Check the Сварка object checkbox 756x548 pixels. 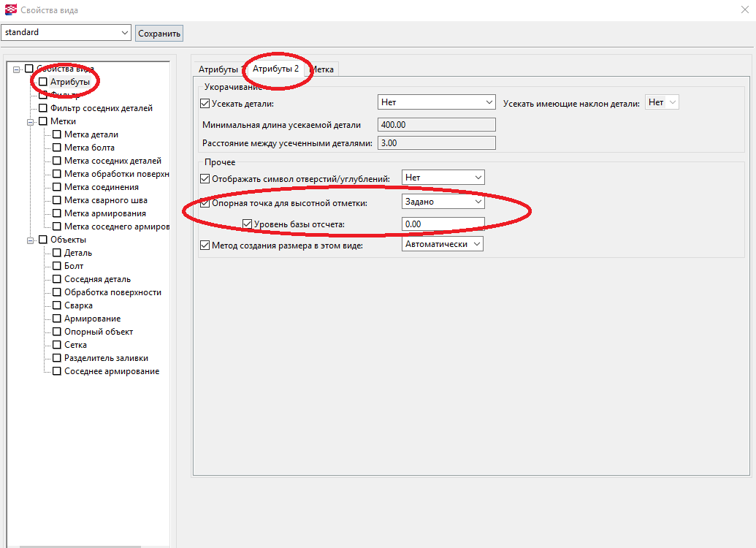coord(57,305)
